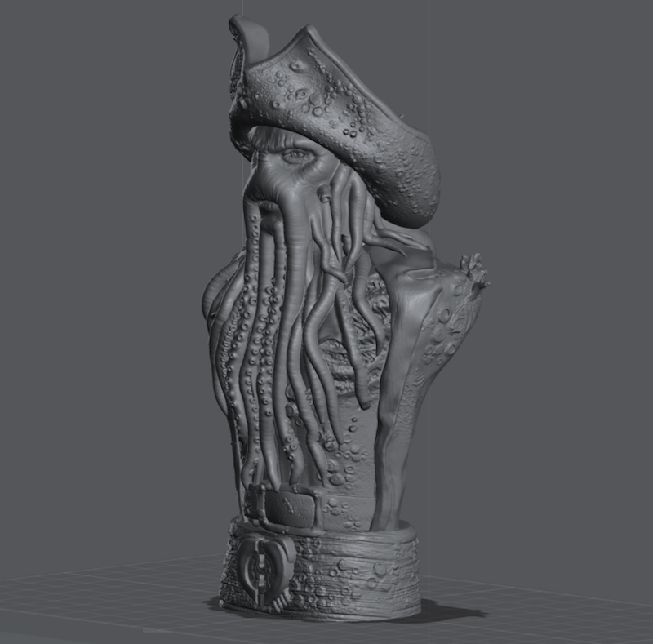Click the visible eye on the sculpted face
The width and height of the screenshot is (653, 644).
[x=294, y=154]
